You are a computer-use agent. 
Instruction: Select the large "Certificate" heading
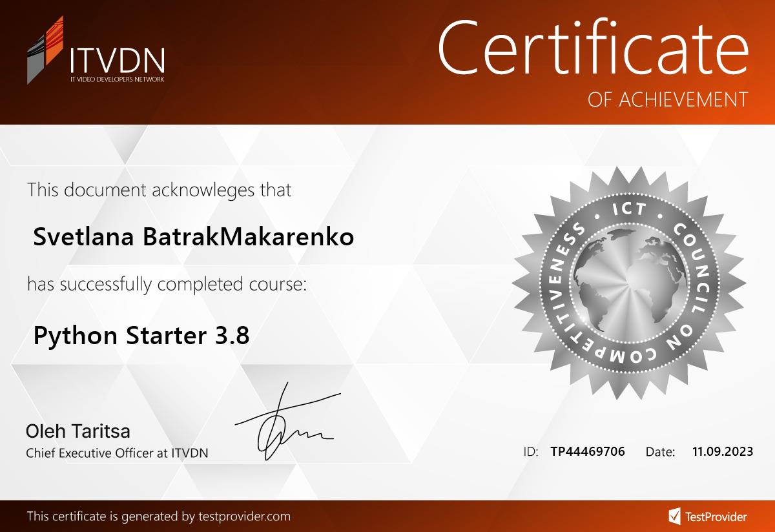click(x=592, y=46)
